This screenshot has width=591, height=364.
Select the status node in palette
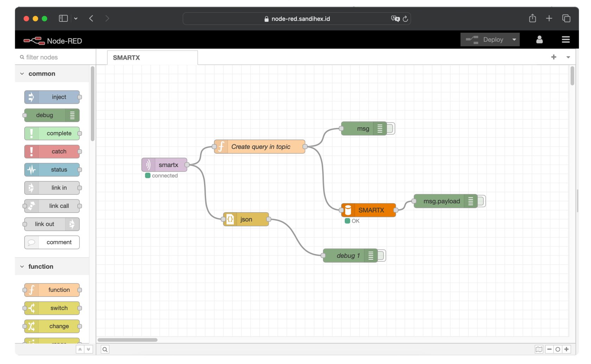tap(52, 170)
